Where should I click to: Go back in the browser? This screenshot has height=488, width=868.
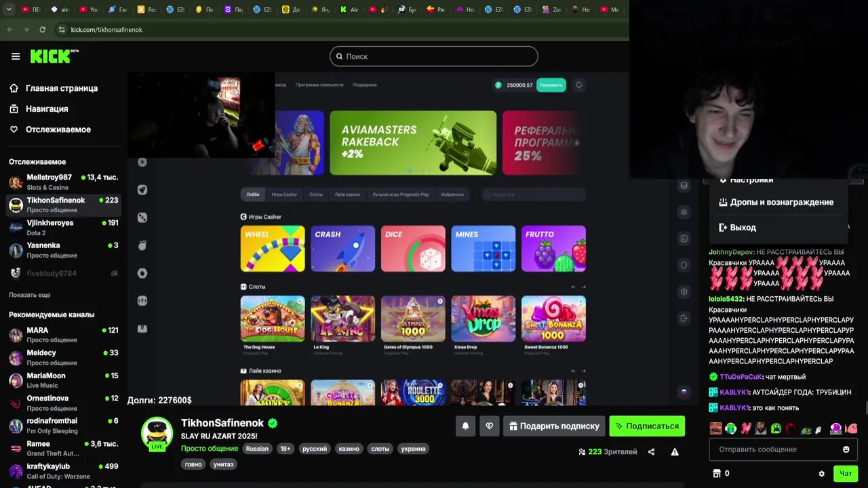(x=9, y=30)
